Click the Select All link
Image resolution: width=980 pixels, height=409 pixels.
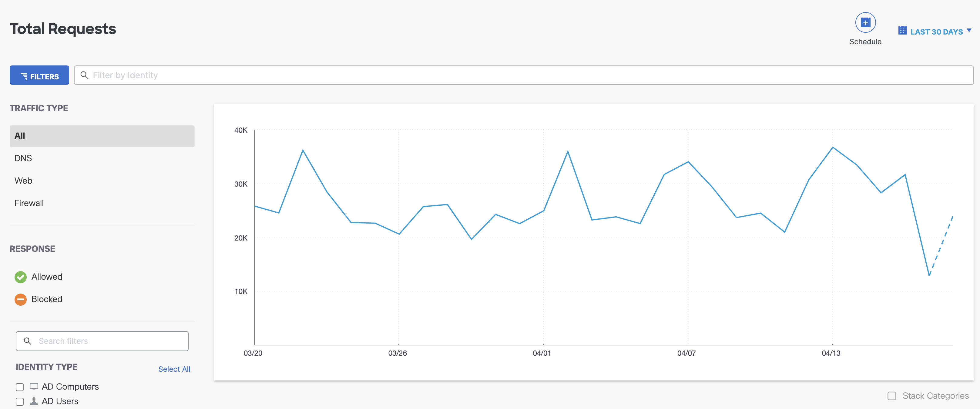pos(174,369)
